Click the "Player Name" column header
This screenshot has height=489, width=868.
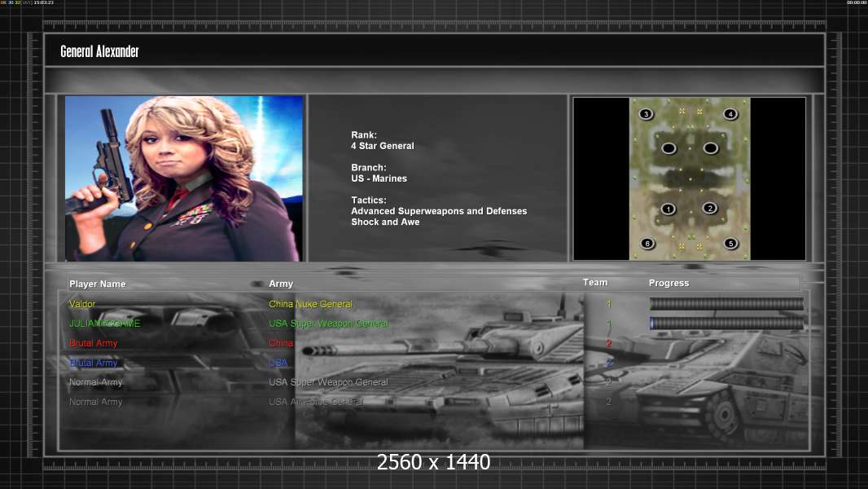[98, 284]
